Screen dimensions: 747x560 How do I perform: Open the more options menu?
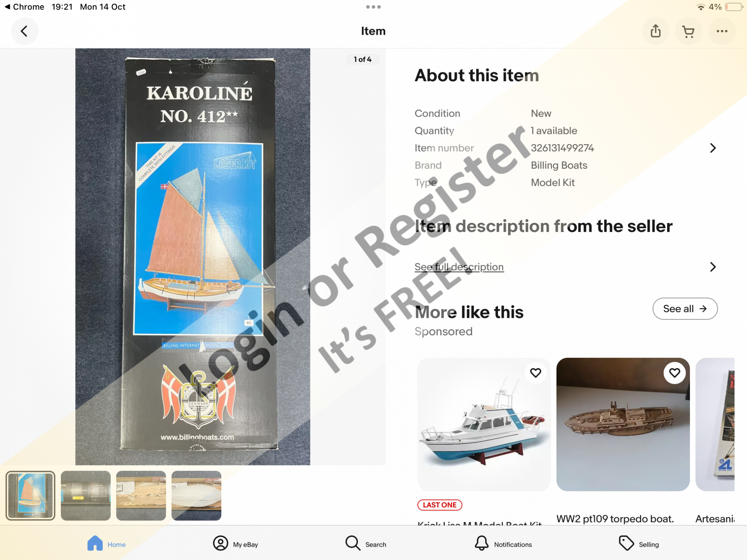(722, 31)
